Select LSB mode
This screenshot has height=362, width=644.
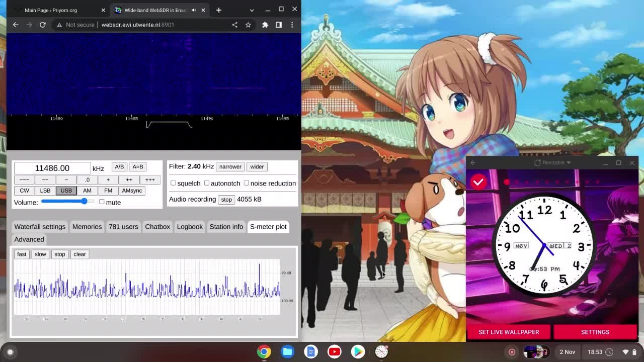[45, 191]
